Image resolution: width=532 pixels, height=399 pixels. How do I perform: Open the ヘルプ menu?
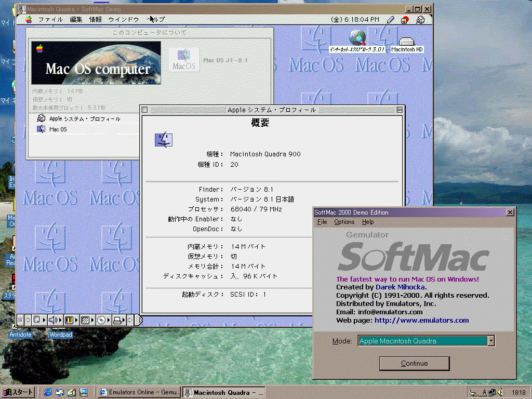point(156,20)
